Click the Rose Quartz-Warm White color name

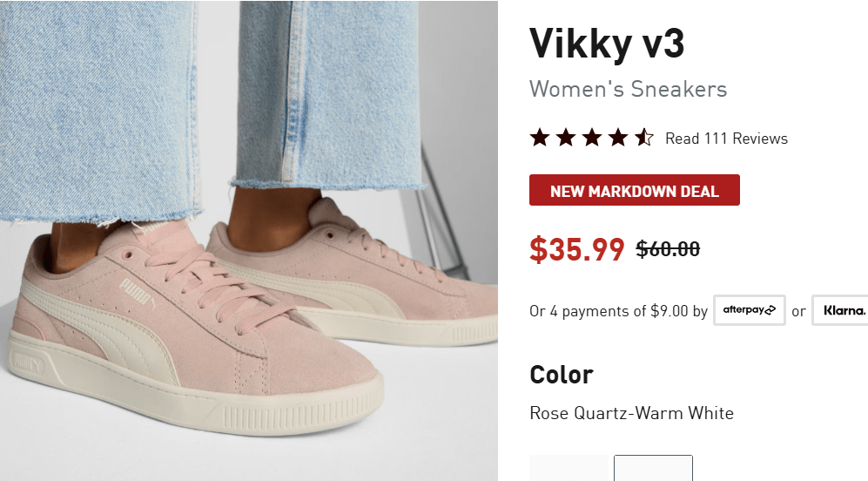[631, 413]
